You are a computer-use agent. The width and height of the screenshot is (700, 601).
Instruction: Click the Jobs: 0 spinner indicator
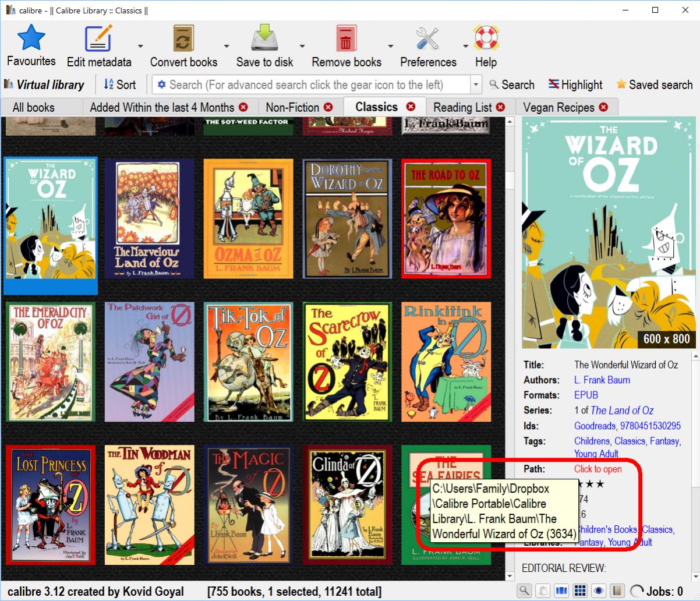pyautogui.click(x=638, y=591)
